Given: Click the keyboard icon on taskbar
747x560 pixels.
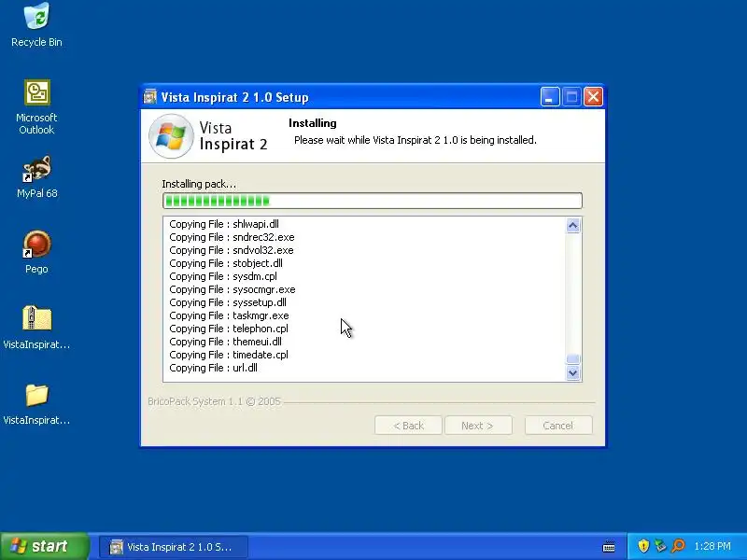Looking at the screenshot, I should pos(609,546).
